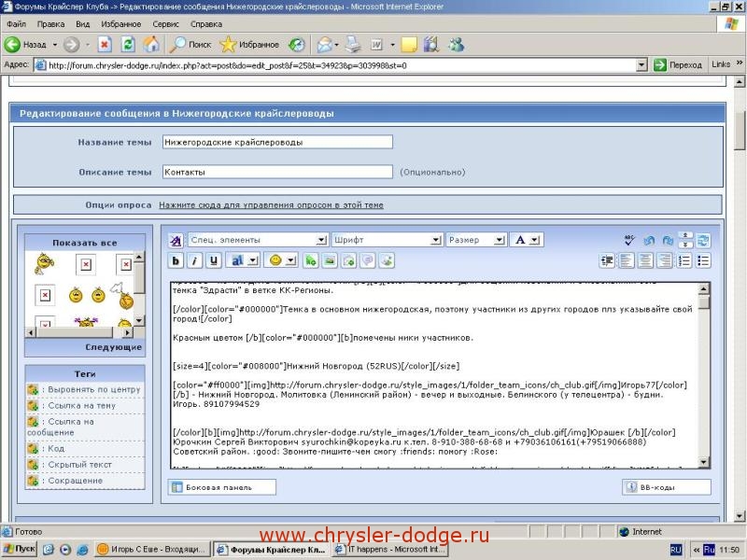The width and height of the screenshot is (747, 560).
Task: Click the Пуск Start button
Action: pos(20,549)
